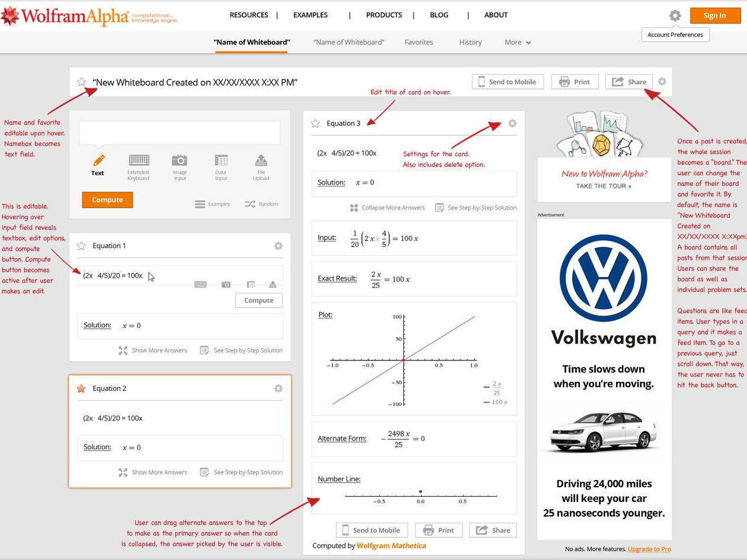The width and height of the screenshot is (747, 560).
Task: Favorite the whiteboard title with star
Action: (82, 82)
